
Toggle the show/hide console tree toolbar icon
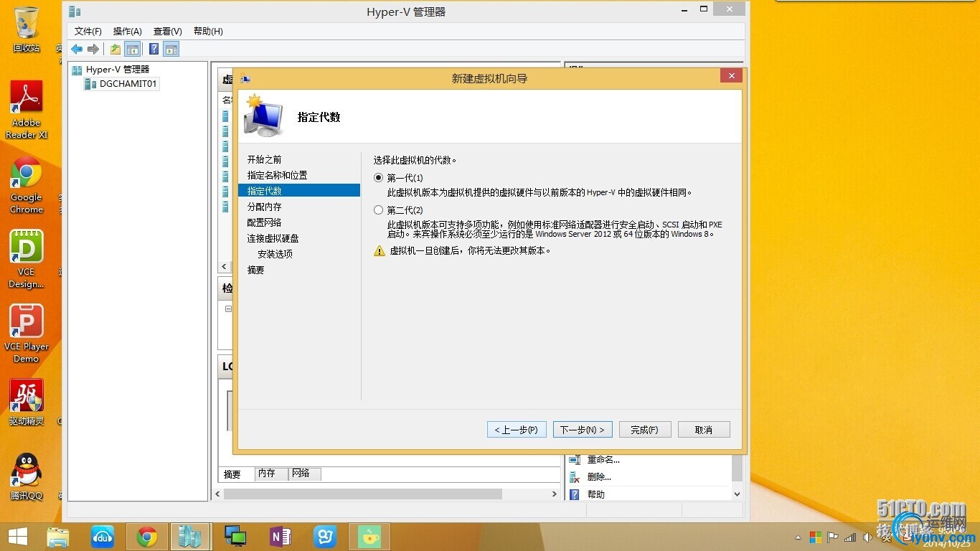coord(132,49)
